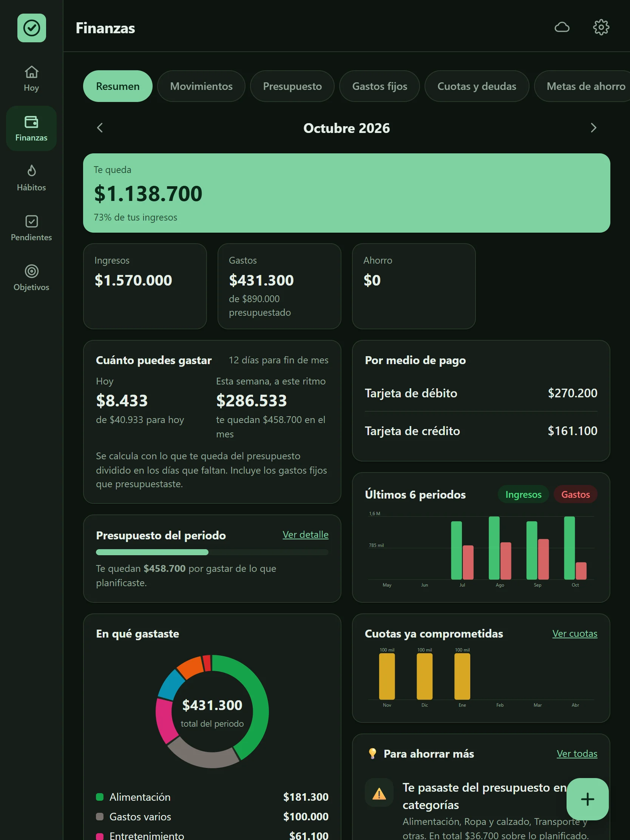Viewport: 630px width, 840px height.
Task: Click the Dic bar in cuotas chart
Action: pos(425,676)
